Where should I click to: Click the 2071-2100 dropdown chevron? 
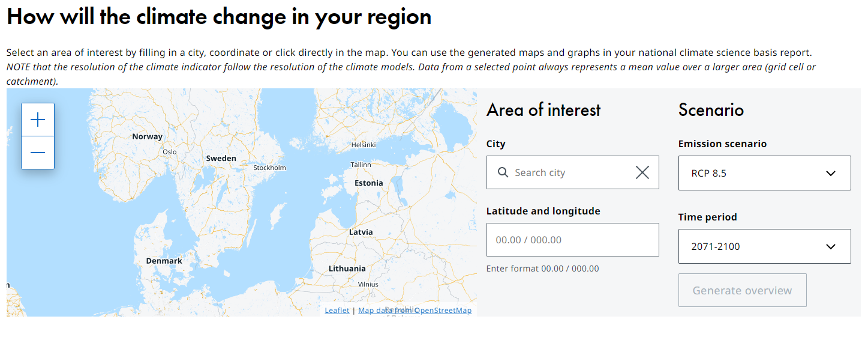(831, 247)
